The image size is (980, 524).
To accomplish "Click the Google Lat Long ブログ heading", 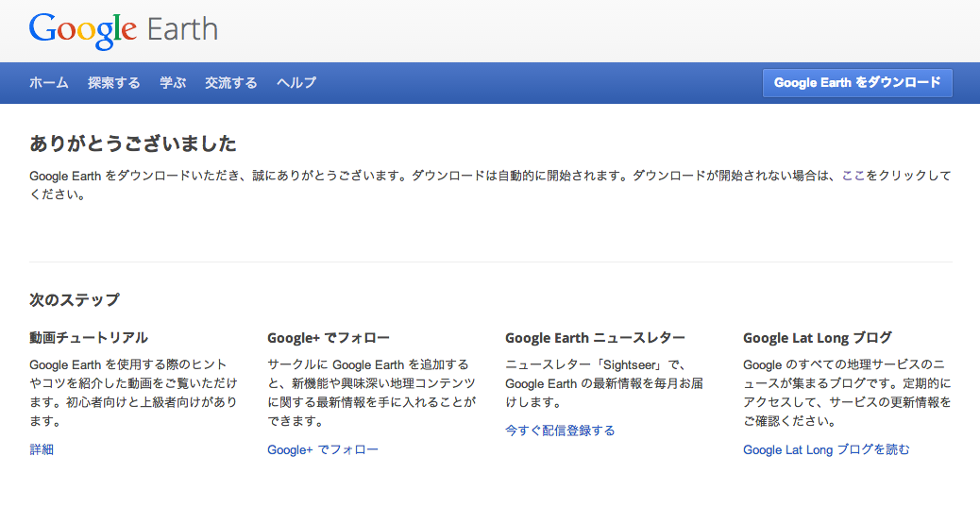I will (818, 338).
